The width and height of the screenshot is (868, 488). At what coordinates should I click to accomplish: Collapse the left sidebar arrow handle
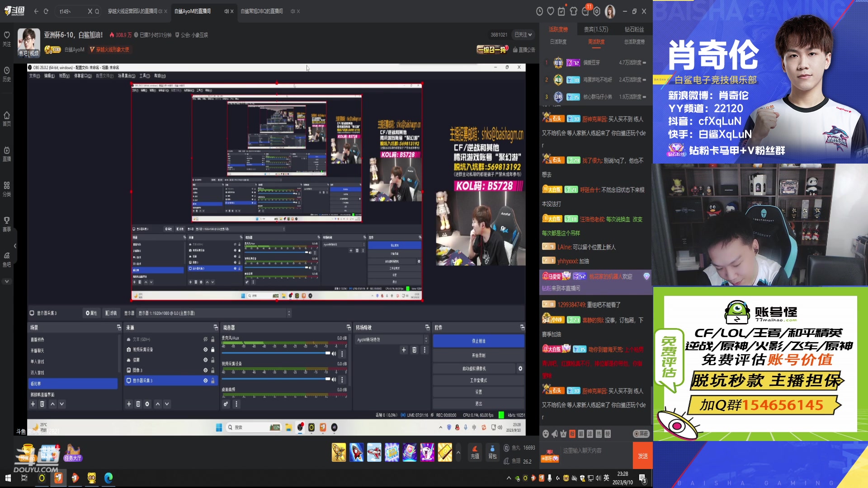15,246
